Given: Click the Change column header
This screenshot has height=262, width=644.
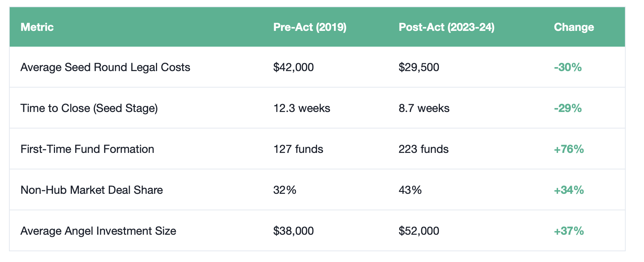Looking at the screenshot, I should point(574,27).
